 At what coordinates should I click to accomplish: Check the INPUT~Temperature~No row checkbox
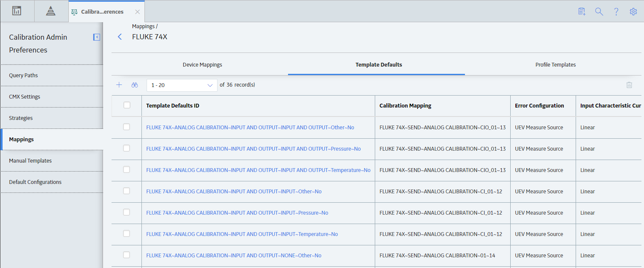[126, 233]
